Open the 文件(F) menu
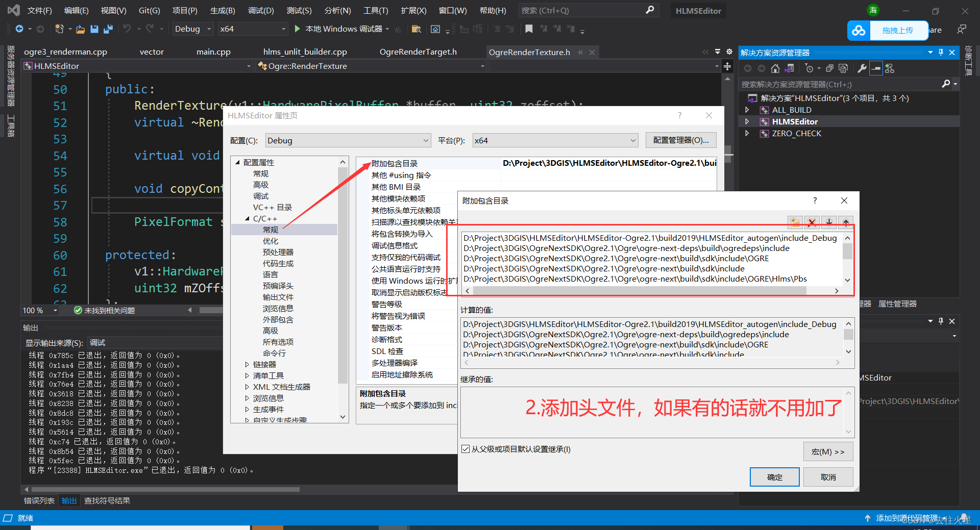 [39, 10]
